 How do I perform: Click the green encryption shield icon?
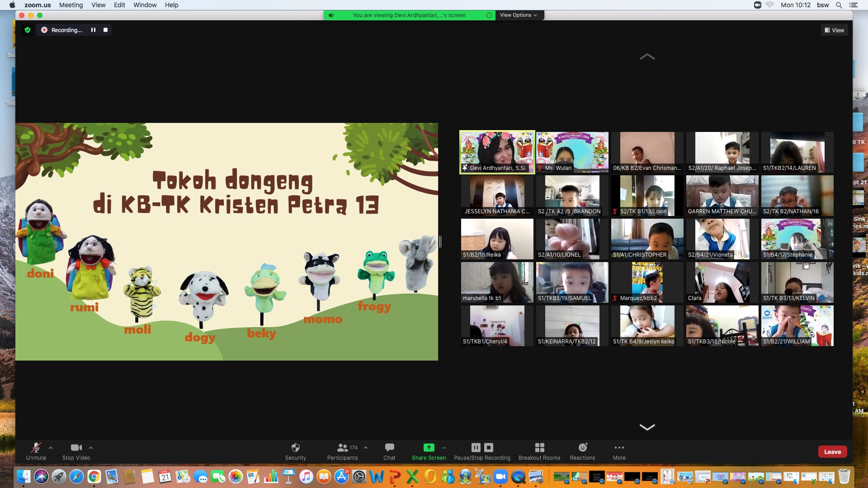point(28,30)
